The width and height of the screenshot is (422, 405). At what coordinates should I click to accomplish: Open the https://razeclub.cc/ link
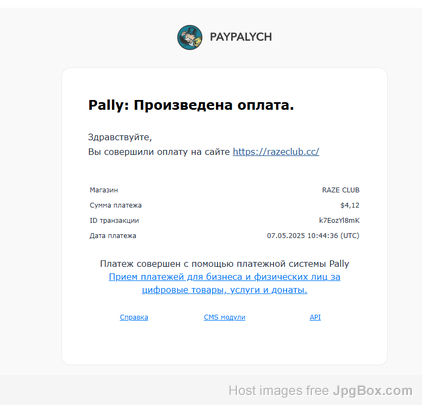[x=276, y=152]
